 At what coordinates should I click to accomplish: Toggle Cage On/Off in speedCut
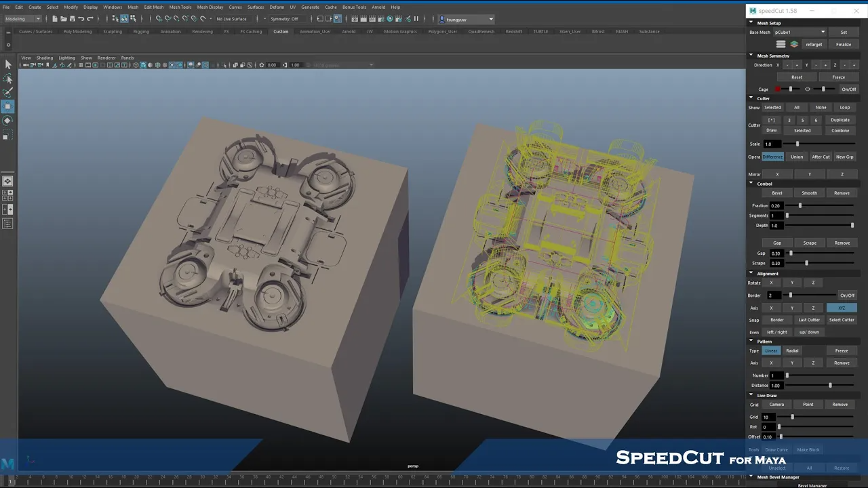pyautogui.click(x=848, y=89)
